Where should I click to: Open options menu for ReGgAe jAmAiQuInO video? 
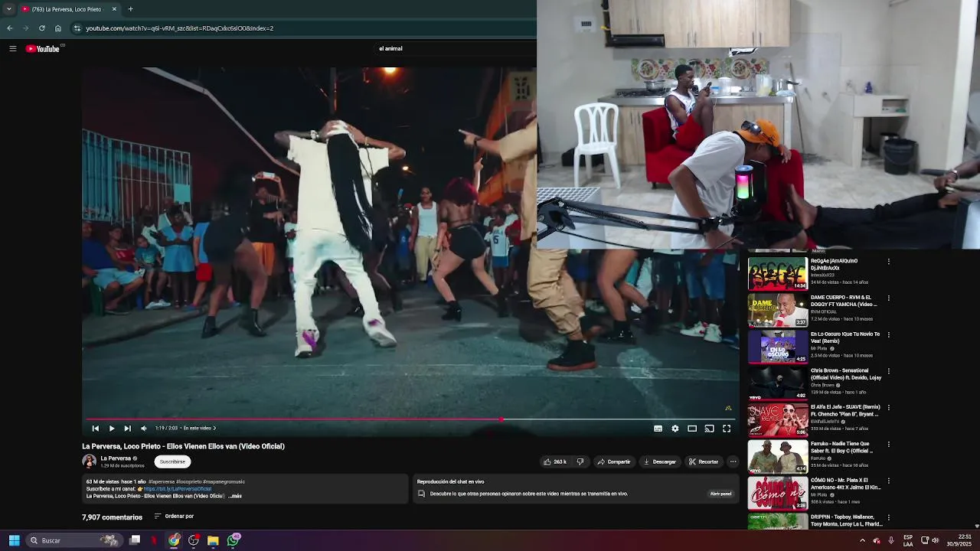click(x=889, y=262)
